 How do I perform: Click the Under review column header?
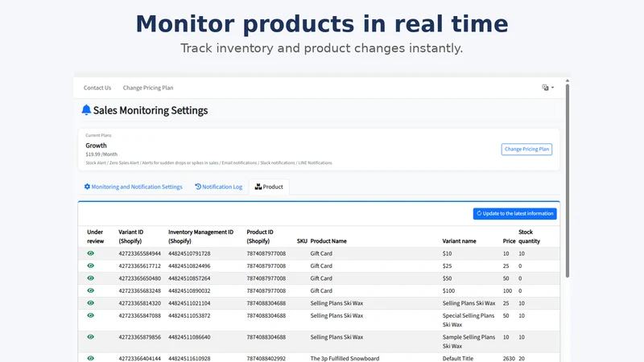(95, 237)
